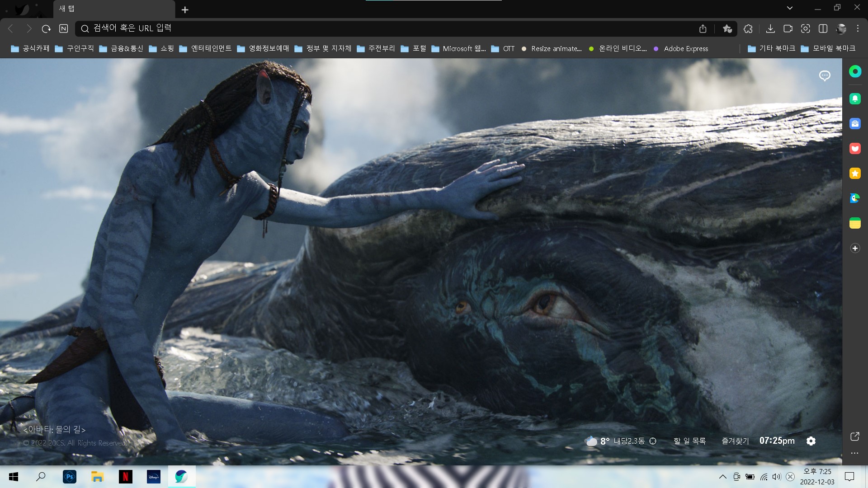Viewport: 868px width, 488px height.
Task: Open the 정부 및 지자체 bookmark folder
Action: pos(323,48)
